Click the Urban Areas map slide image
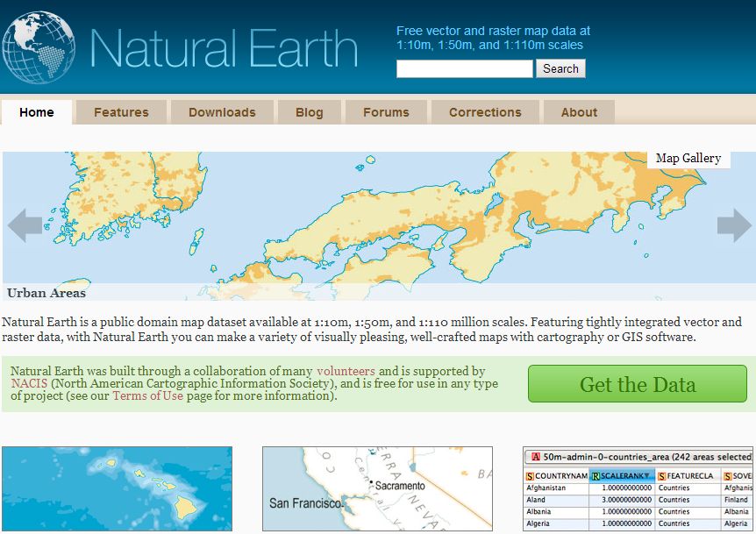 click(378, 226)
